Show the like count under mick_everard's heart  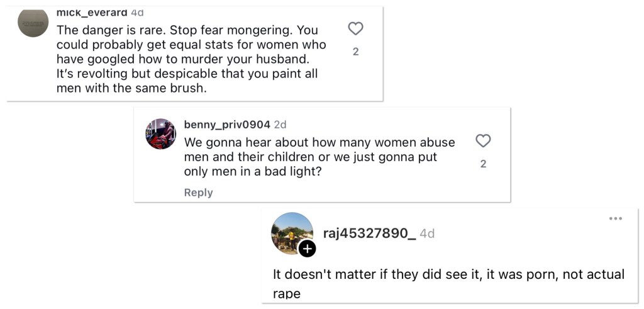pyautogui.click(x=356, y=52)
